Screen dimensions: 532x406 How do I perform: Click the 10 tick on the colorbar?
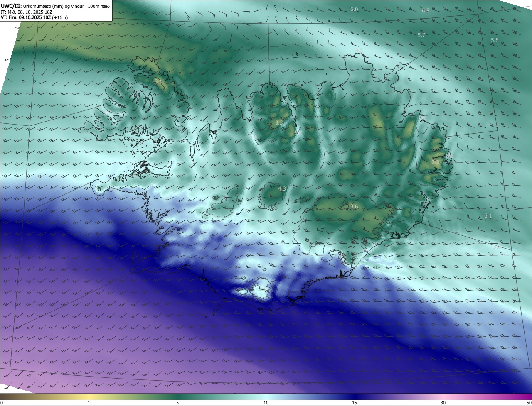click(266, 403)
